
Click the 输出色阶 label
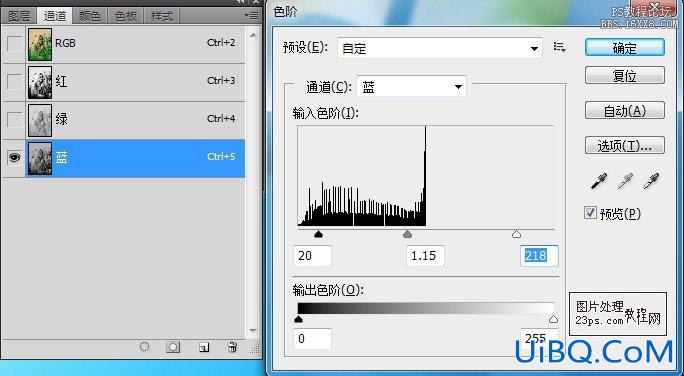pyautogui.click(x=328, y=290)
